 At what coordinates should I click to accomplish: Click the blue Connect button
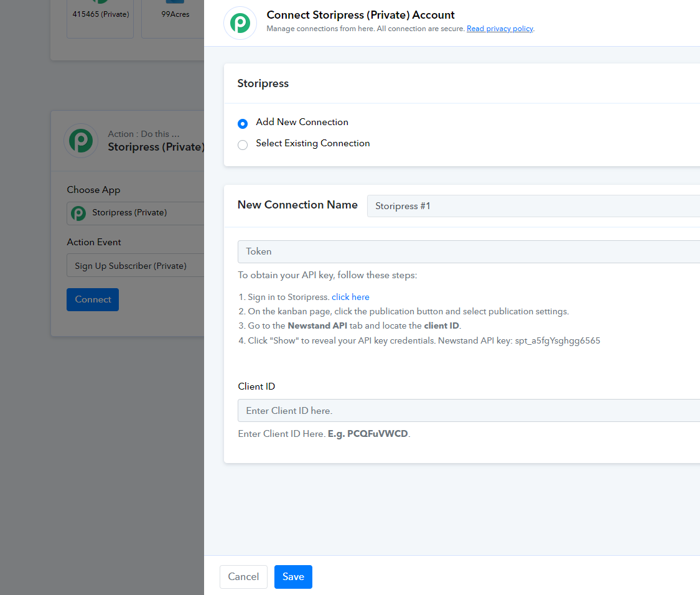coord(93,300)
